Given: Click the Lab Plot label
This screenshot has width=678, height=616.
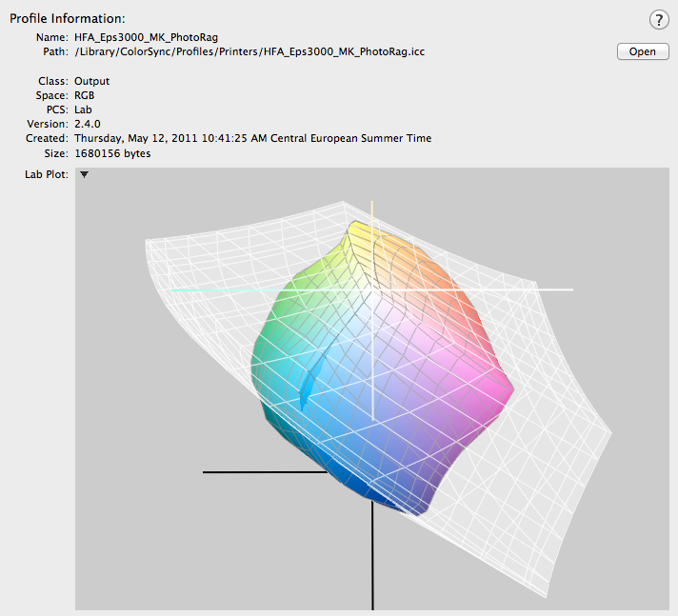Looking at the screenshot, I should [47, 174].
